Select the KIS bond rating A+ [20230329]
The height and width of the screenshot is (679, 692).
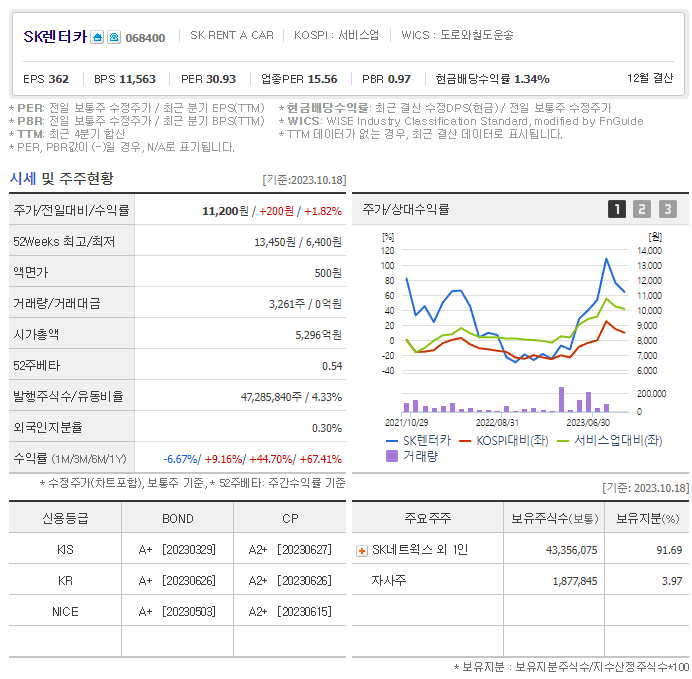pyautogui.click(x=177, y=550)
